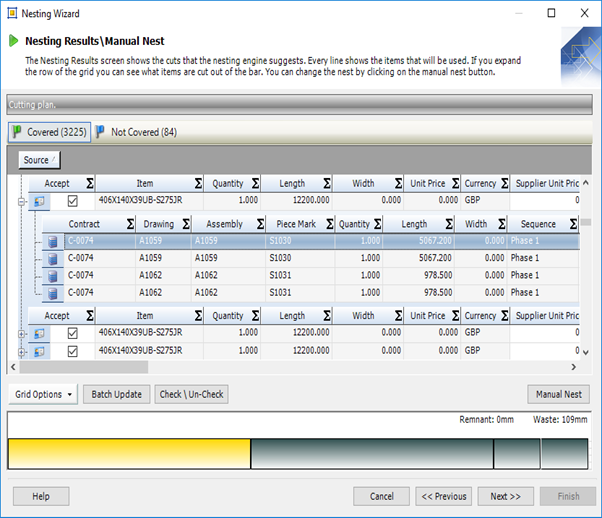
Task: Click the green flag icon on Covered tab
Action: [x=17, y=132]
